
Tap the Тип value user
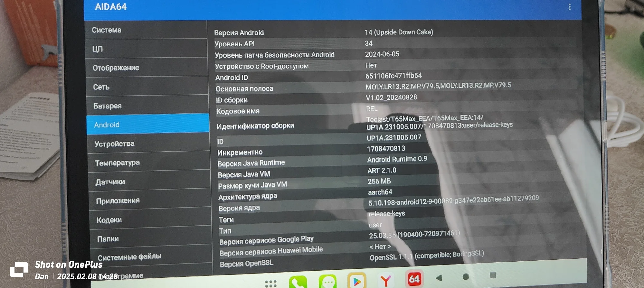click(x=375, y=225)
